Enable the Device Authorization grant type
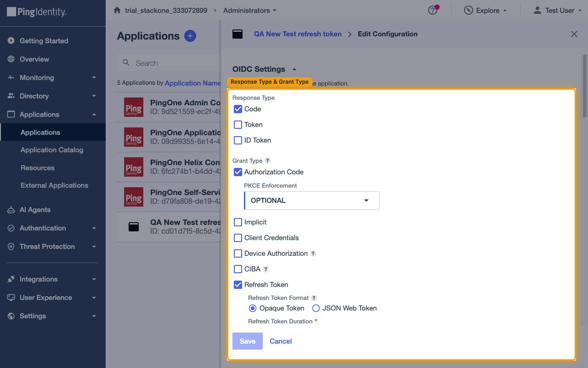Viewport: 588px width, 368px height. (238, 253)
